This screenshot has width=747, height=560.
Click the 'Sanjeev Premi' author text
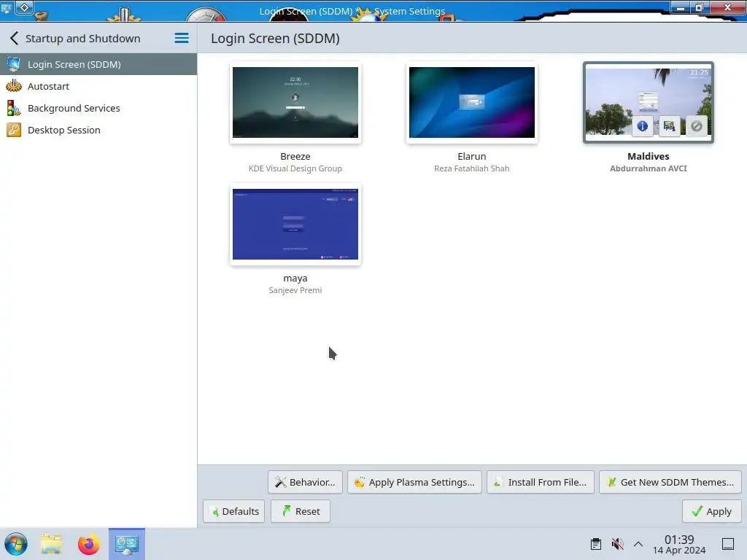295,290
